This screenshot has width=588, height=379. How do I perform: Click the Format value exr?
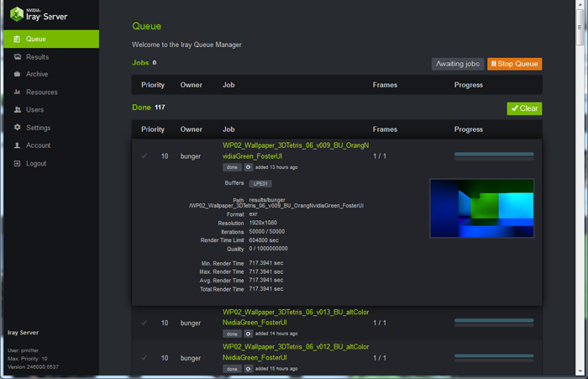click(x=253, y=214)
